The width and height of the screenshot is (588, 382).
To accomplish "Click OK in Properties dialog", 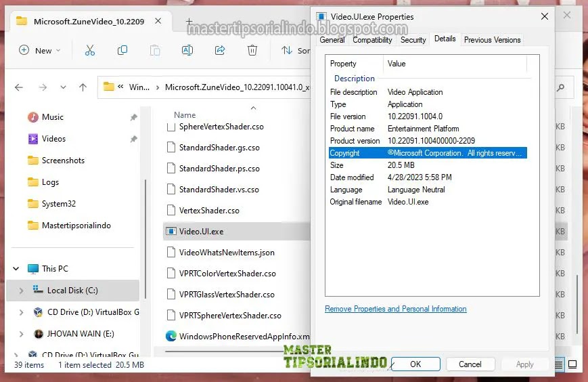I will click(415, 364).
